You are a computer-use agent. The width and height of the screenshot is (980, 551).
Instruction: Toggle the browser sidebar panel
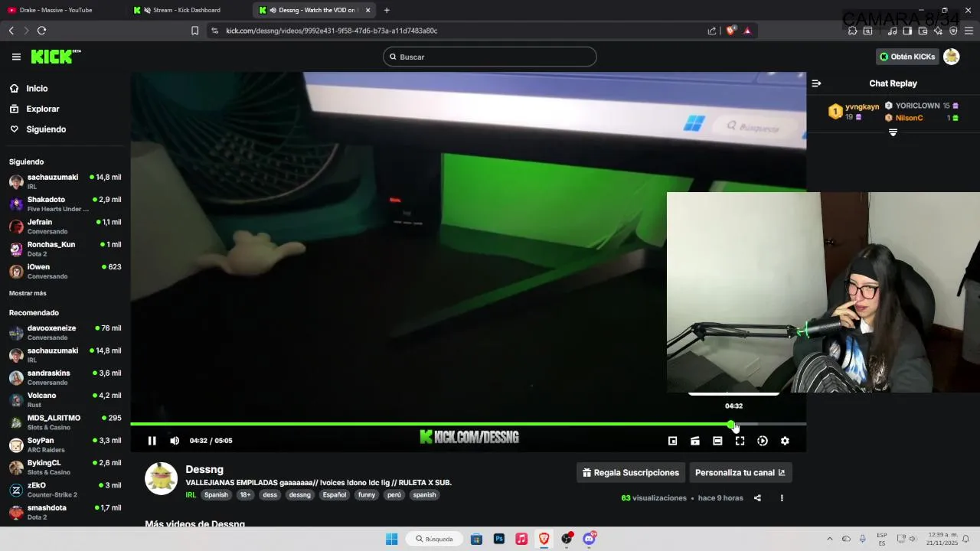907,31
